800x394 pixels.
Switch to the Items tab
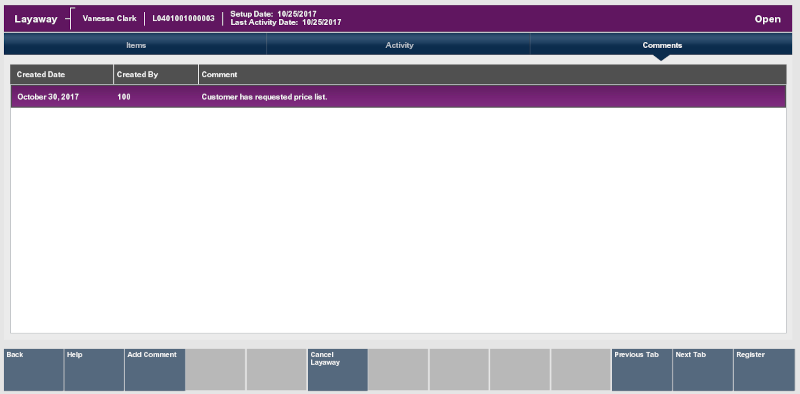[x=136, y=45]
